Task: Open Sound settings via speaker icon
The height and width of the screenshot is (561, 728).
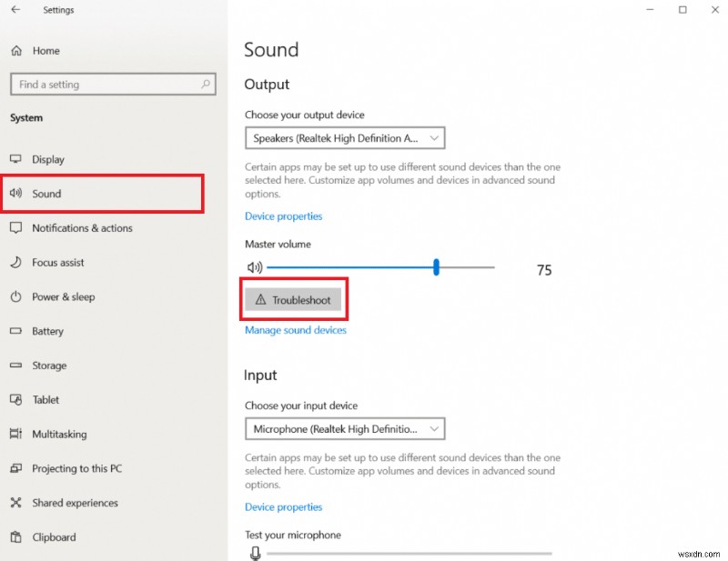Action: [16, 193]
